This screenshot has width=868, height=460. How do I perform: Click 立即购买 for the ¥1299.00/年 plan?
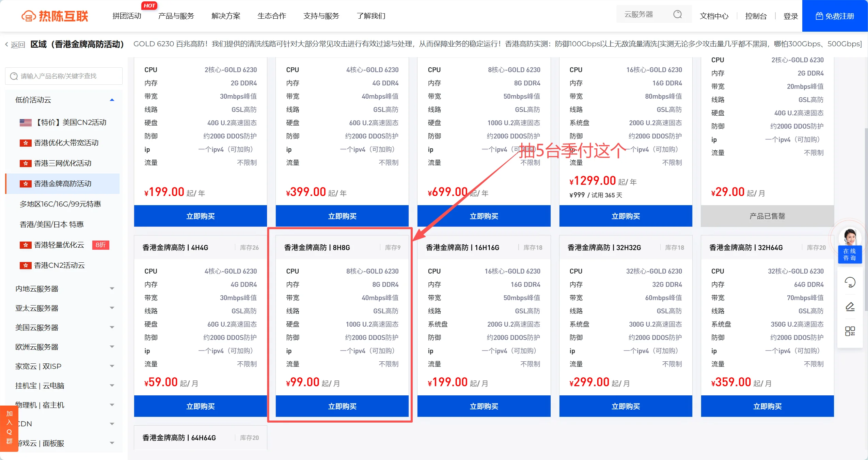[626, 216]
